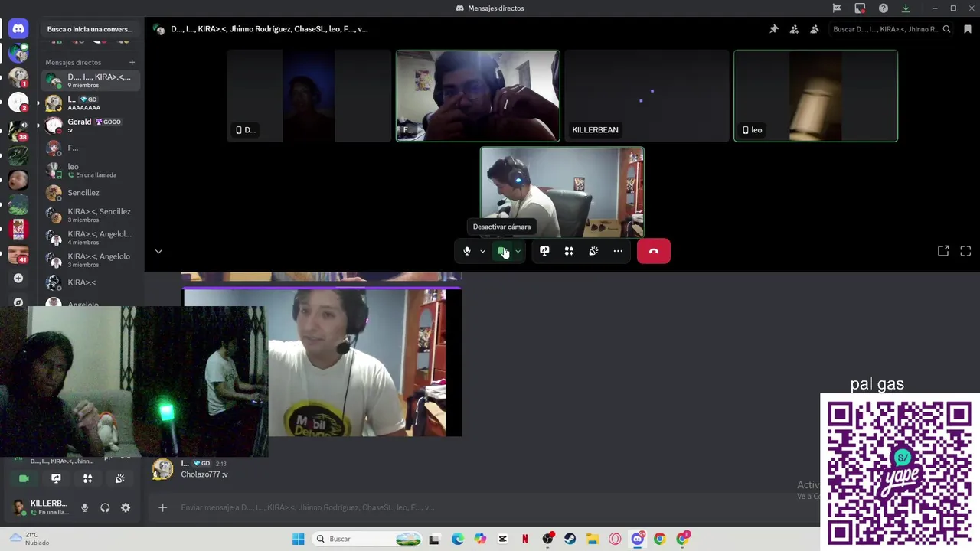Open KIRA>.<, Sencillez group chat
This screenshot has height=551, width=980.
tap(91, 215)
